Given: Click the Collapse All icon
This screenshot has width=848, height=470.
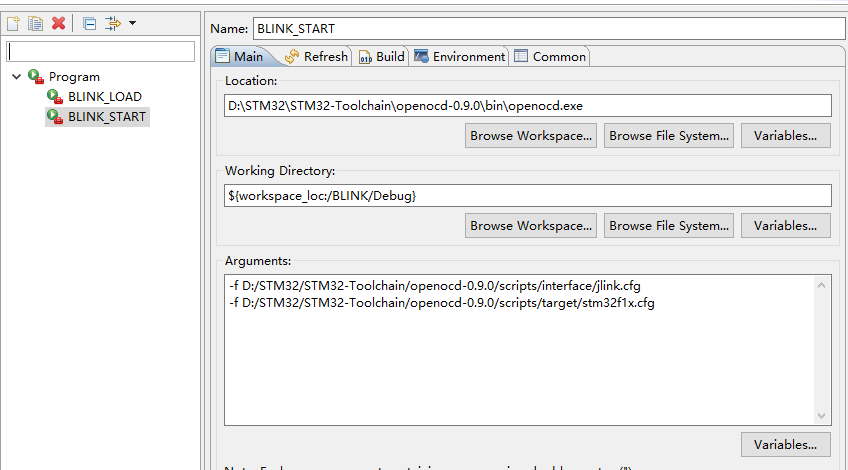Looking at the screenshot, I should coord(90,23).
